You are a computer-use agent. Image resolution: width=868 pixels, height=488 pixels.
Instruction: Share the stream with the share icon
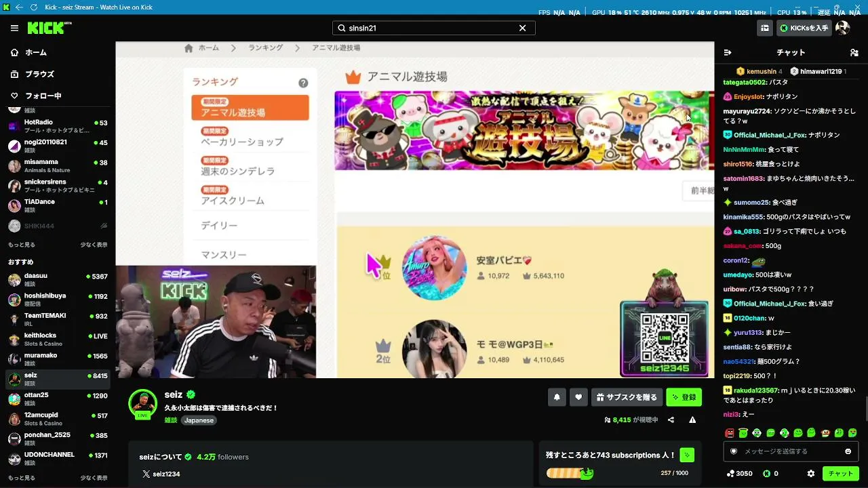(x=671, y=420)
